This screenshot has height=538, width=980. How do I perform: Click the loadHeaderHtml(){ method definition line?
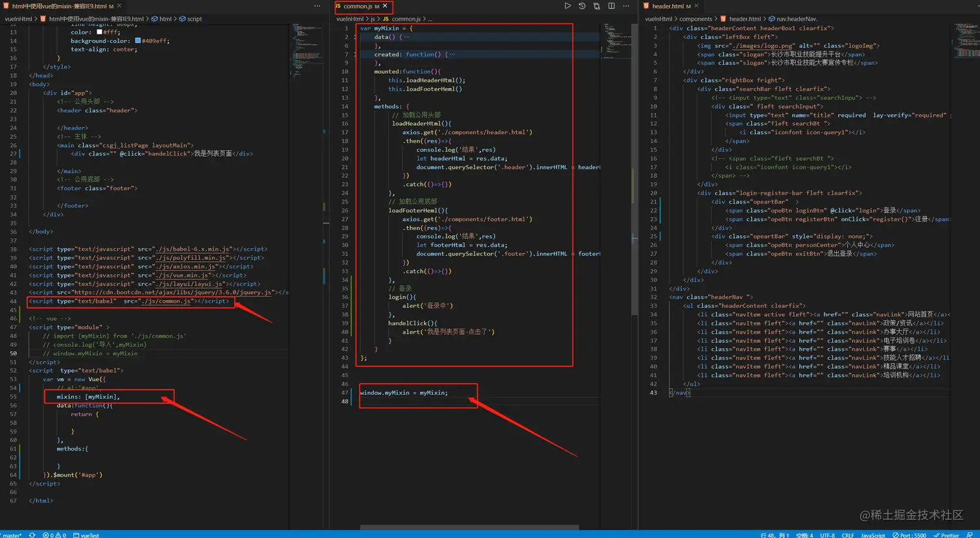(x=421, y=124)
